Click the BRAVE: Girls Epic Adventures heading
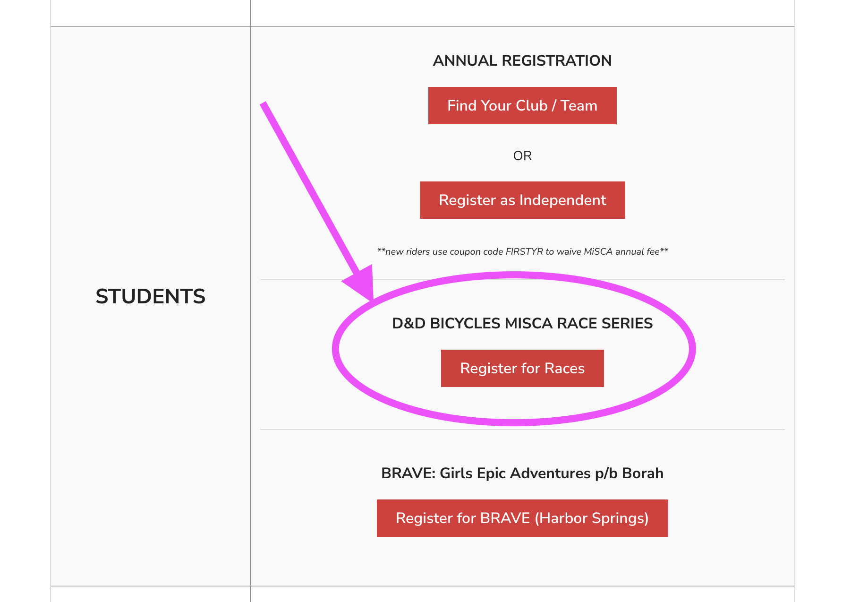The height and width of the screenshot is (602, 868). click(x=522, y=473)
